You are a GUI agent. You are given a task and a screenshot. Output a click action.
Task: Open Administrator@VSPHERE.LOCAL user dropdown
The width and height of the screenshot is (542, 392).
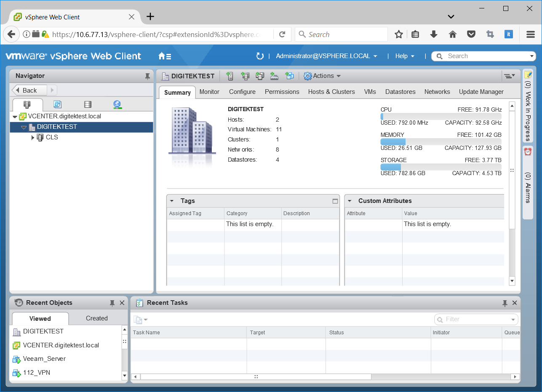326,56
